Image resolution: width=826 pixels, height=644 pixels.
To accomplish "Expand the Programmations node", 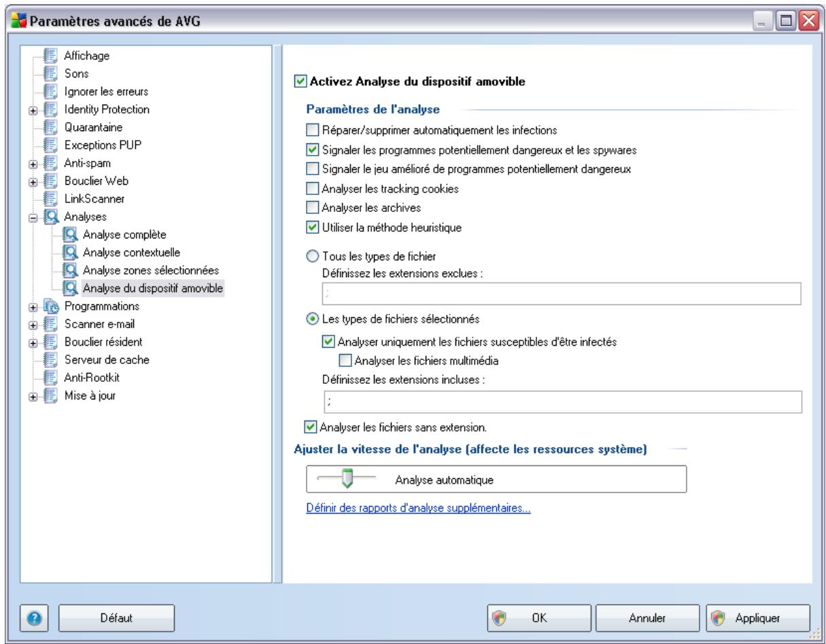I will coord(32,307).
